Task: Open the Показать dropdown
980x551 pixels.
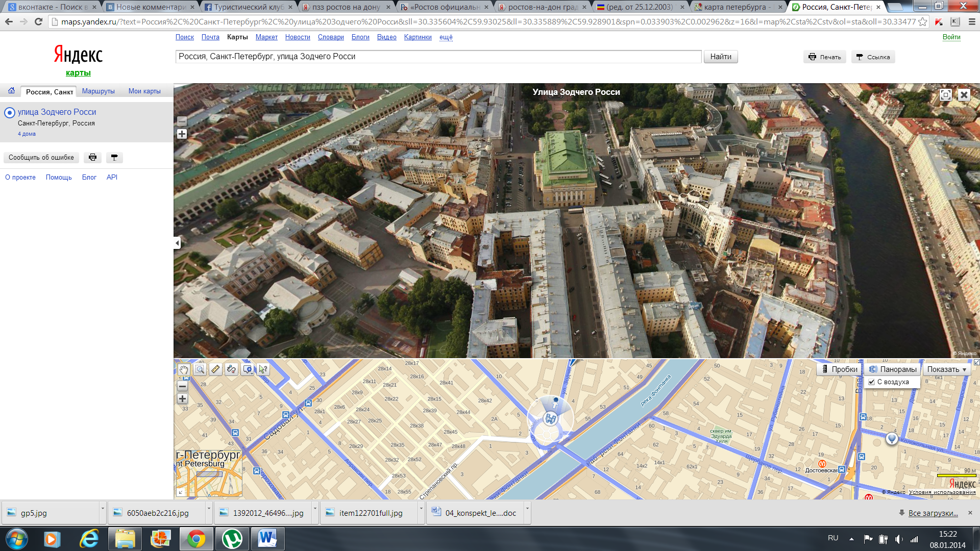Action: pos(946,369)
